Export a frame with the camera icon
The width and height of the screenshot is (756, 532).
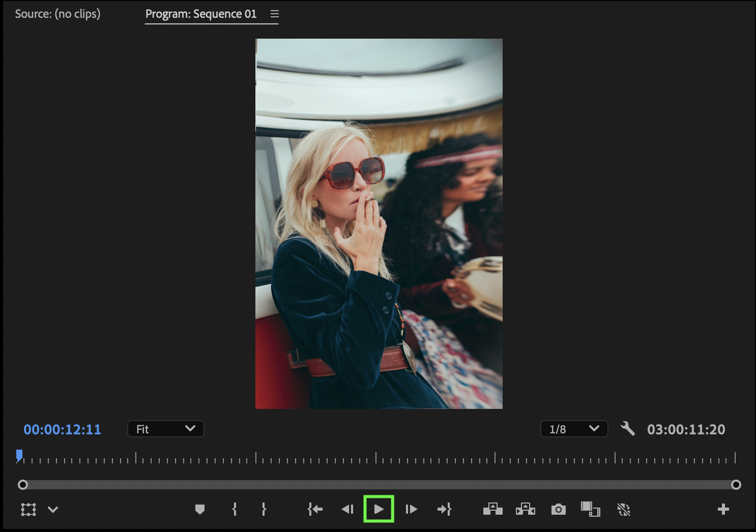(x=558, y=509)
